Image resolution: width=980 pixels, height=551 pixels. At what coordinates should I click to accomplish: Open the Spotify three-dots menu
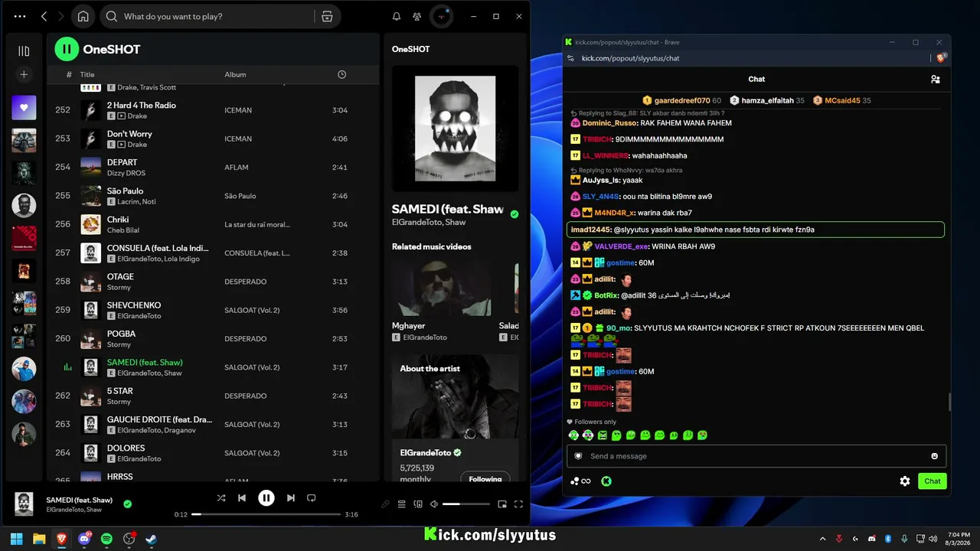coord(20,16)
